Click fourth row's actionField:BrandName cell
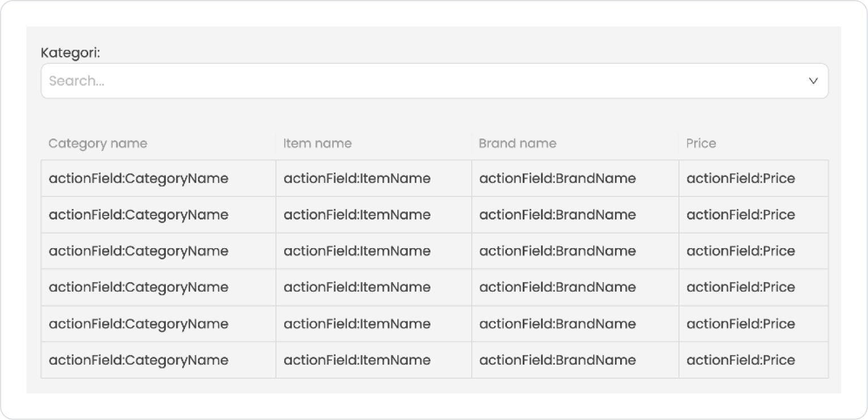 (x=557, y=287)
